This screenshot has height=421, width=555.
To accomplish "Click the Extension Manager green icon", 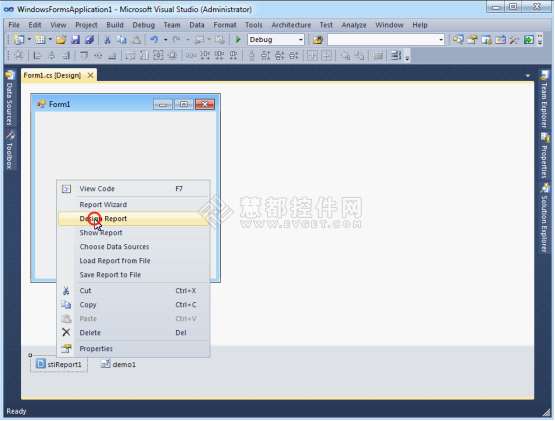I will (528, 40).
